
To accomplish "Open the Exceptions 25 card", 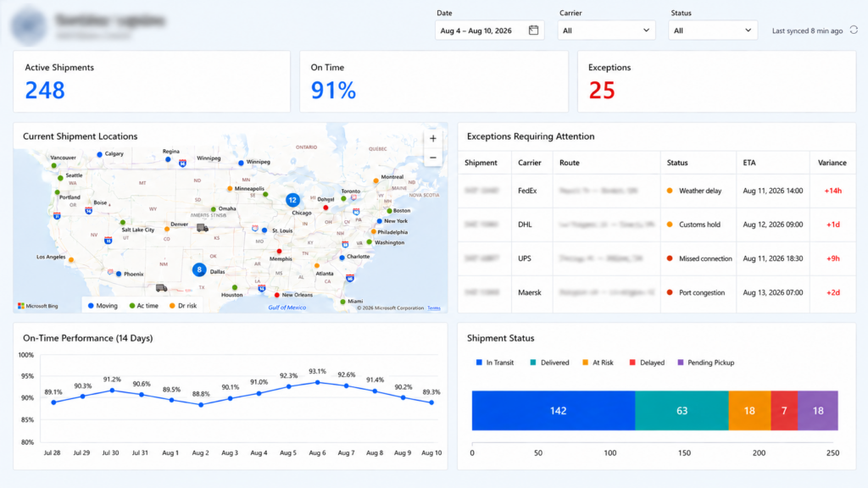I will [717, 81].
